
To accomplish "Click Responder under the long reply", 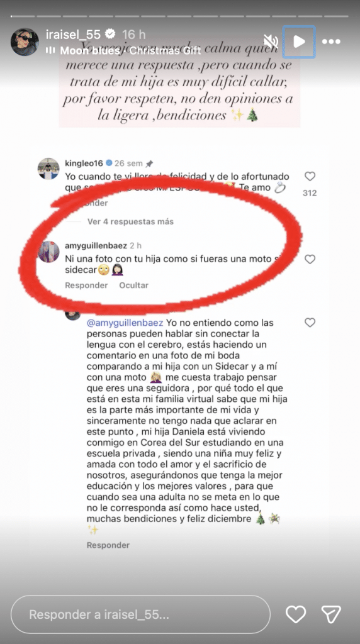I will click(x=108, y=545).
